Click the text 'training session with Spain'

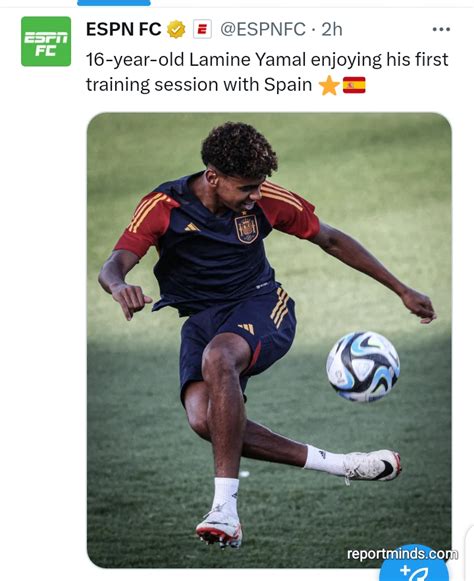(x=199, y=85)
